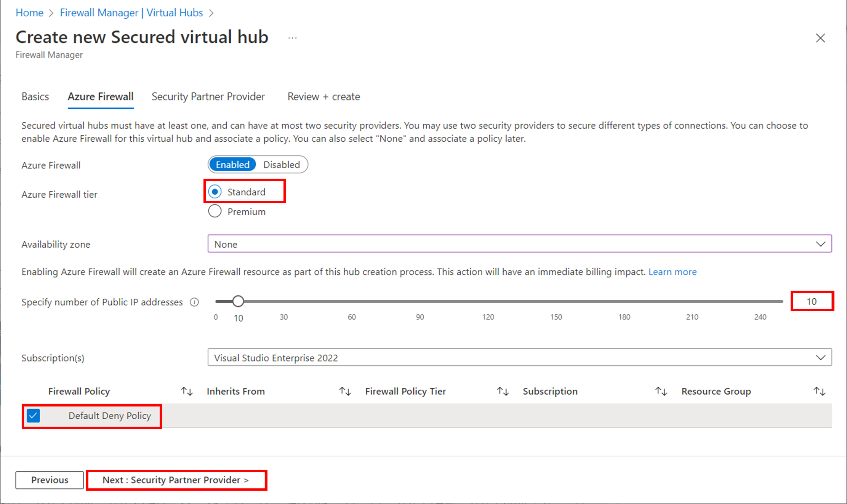Sort by Firewall Policy Tier column arrows
Screen dimensions: 847x504
(x=503, y=391)
